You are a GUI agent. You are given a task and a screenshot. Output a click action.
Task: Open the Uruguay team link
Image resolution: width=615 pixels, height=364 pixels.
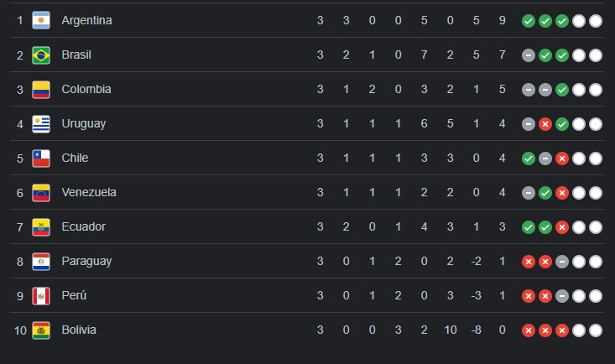click(84, 124)
